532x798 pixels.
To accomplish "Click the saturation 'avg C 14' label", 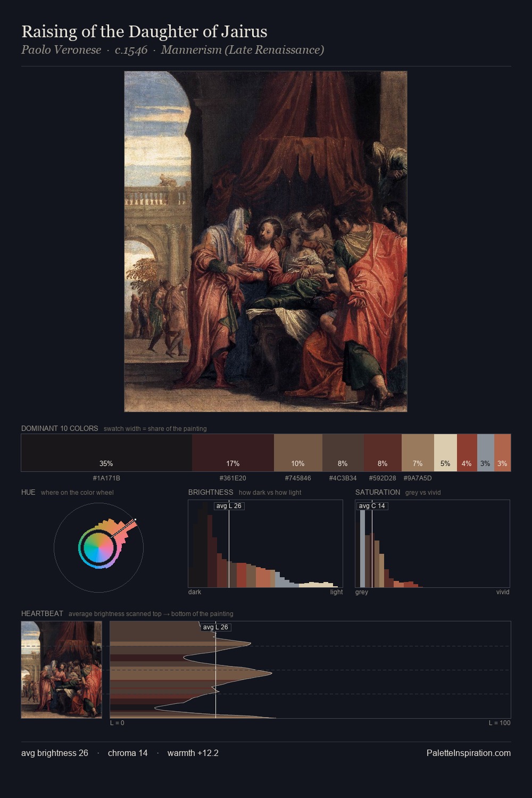I will pyautogui.click(x=372, y=506).
